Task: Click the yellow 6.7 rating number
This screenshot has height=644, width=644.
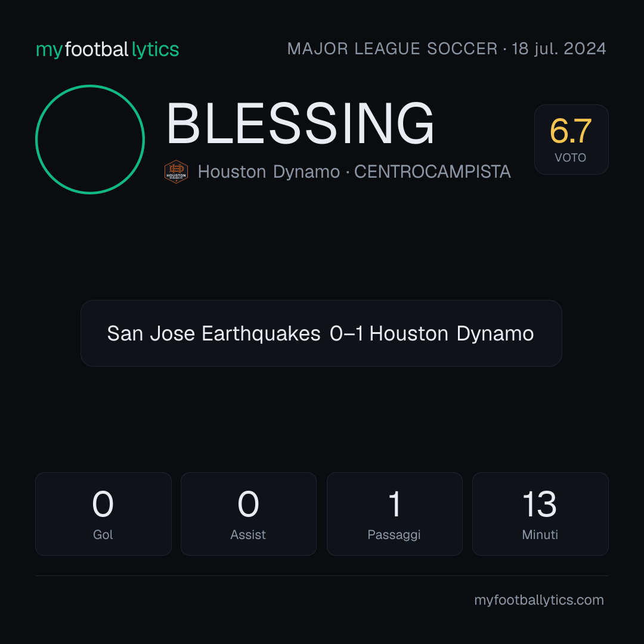Action: click(x=571, y=131)
